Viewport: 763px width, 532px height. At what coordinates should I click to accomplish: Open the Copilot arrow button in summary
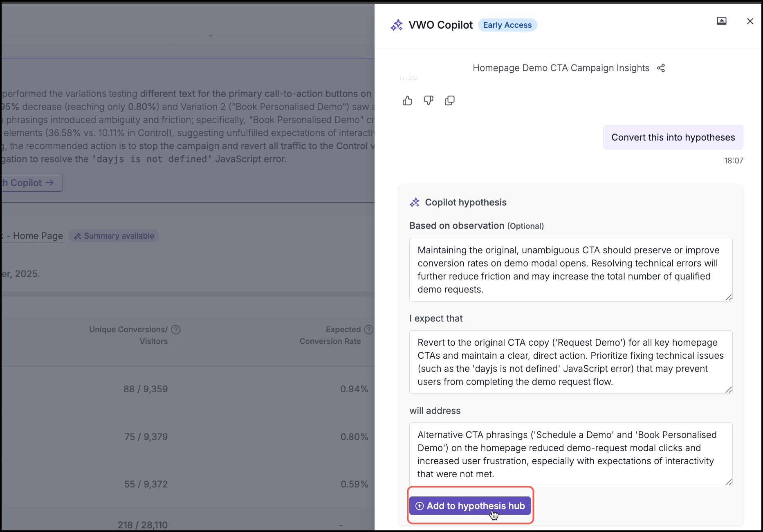tap(32, 183)
